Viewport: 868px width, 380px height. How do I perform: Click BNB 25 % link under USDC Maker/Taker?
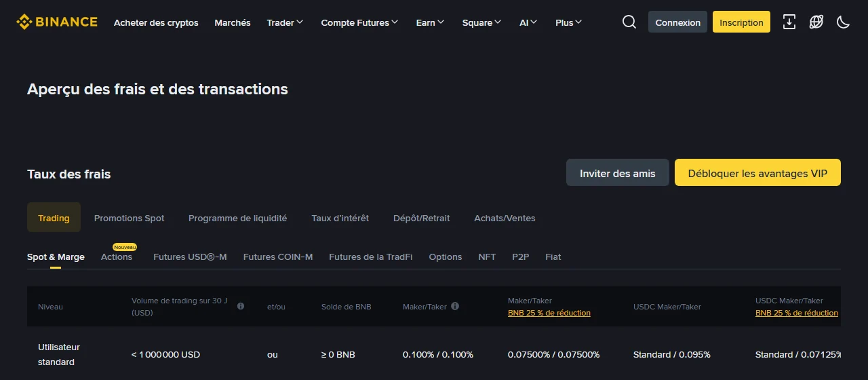tap(796, 313)
